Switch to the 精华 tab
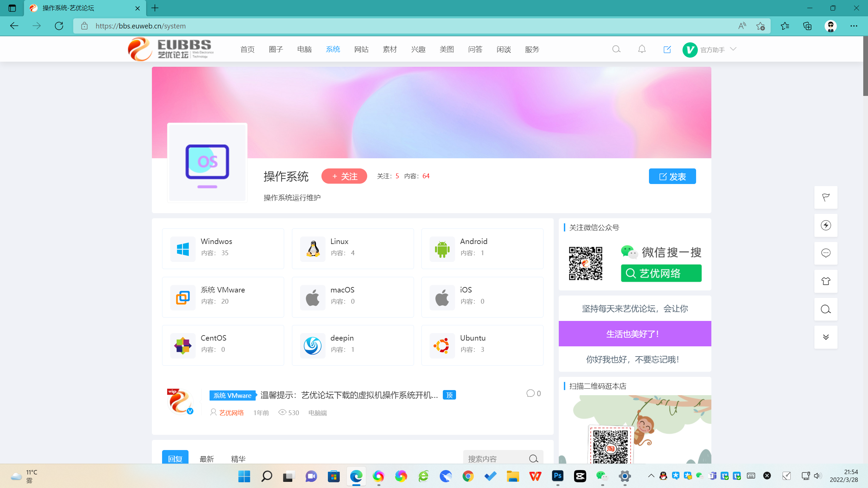Image resolution: width=868 pixels, height=488 pixels. [238, 459]
